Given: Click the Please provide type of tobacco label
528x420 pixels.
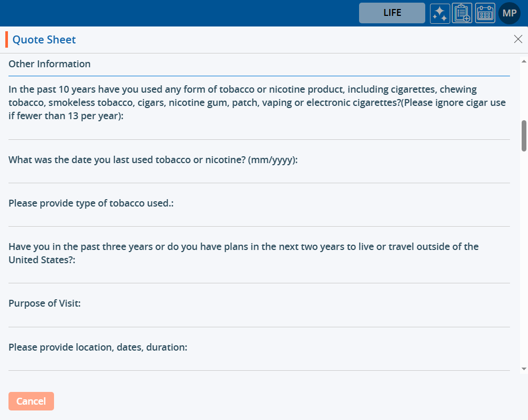Looking at the screenshot, I should (x=91, y=203).
